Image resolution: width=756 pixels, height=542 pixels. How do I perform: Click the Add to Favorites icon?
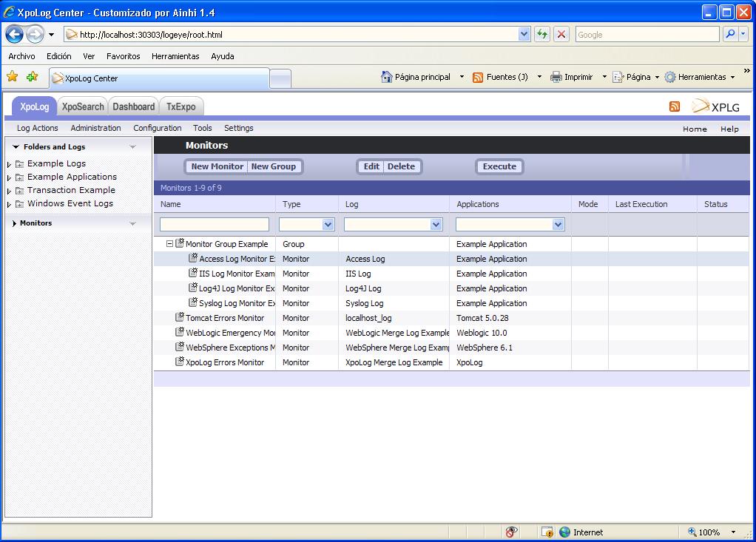(x=33, y=77)
